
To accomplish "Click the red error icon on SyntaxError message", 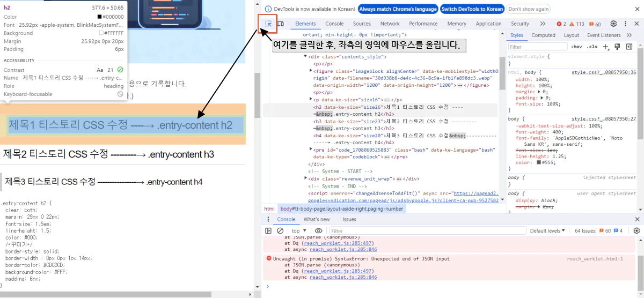I will 269,258.
